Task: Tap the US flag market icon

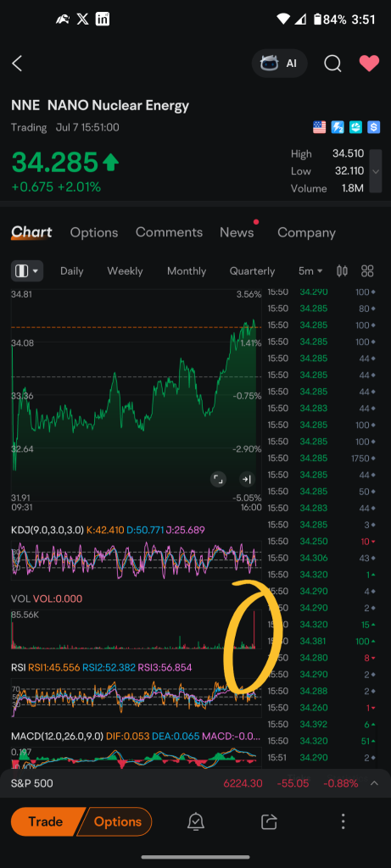Action: click(x=320, y=127)
